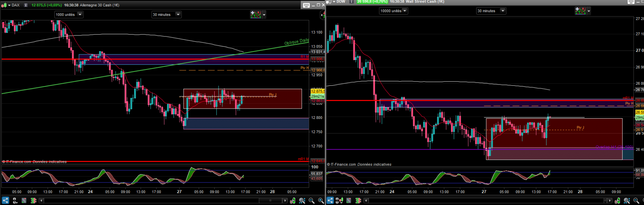Open the DAX instrument menu arrow
Screen dimensions: 644x205
tap(9, 5)
